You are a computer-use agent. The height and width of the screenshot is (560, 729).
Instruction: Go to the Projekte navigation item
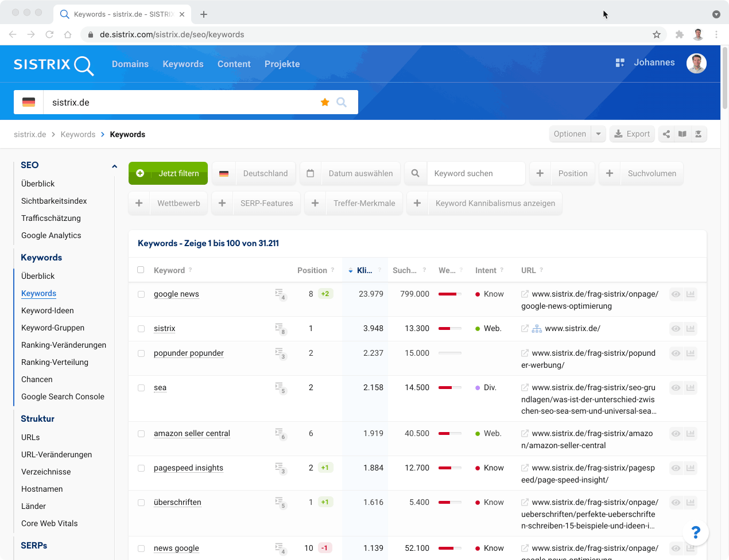(x=282, y=64)
